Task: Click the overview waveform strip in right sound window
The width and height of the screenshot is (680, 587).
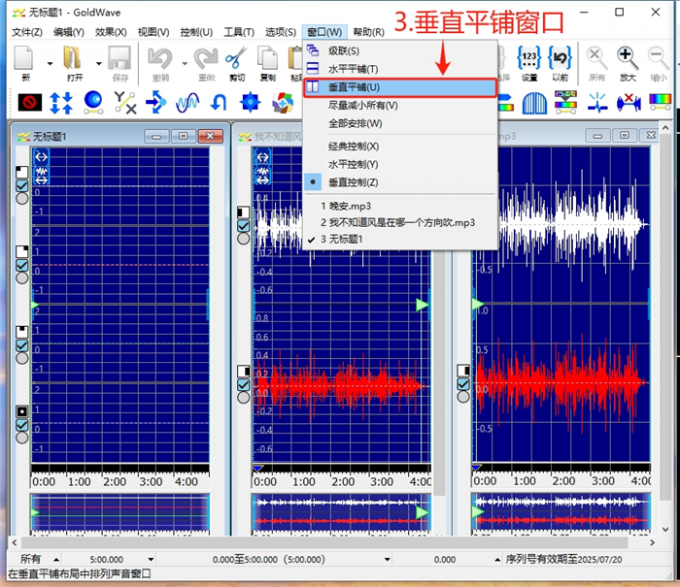Action: [x=561, y=512]
